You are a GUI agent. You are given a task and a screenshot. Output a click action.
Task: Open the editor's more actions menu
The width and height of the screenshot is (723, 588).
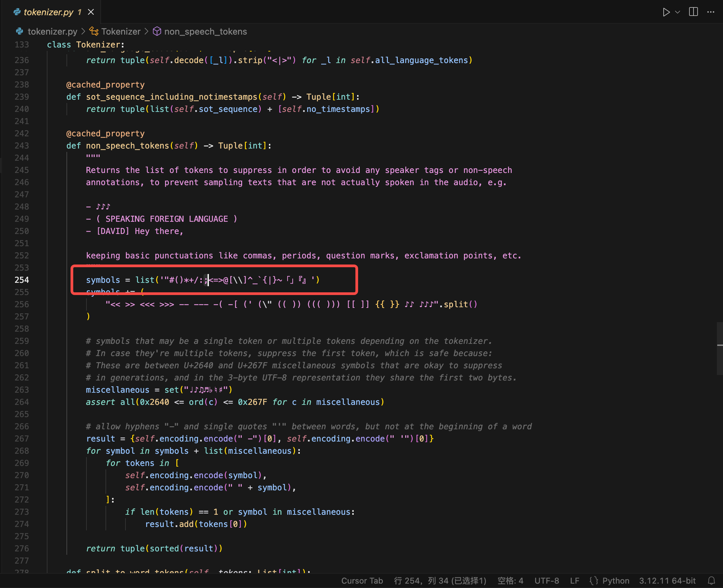pos(711,12)
